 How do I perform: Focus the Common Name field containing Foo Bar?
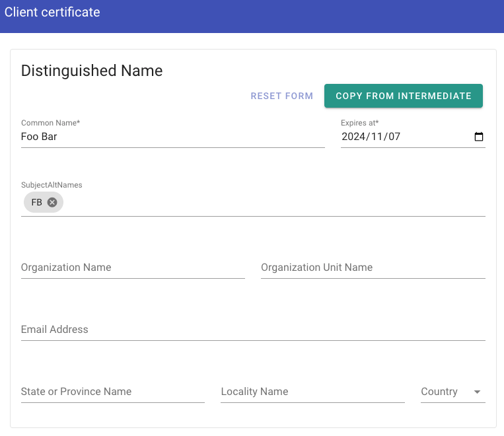(173, 137)
